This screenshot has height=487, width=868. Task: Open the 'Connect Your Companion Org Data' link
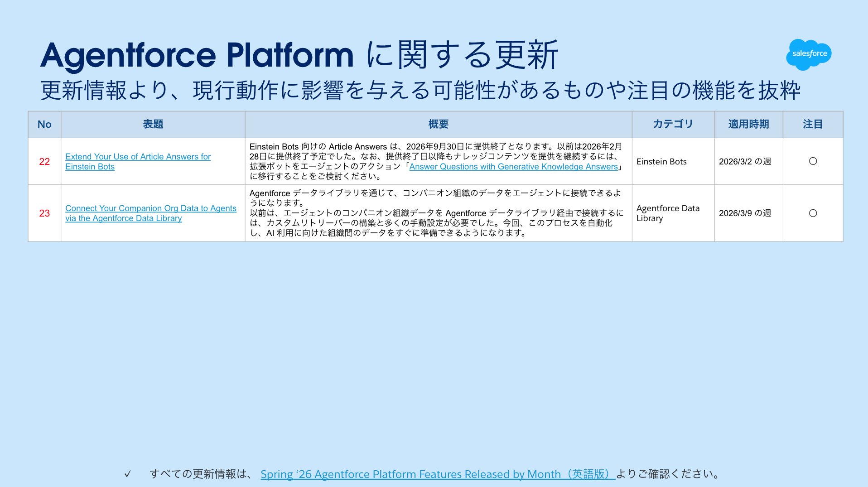click(x=151, y=213)
